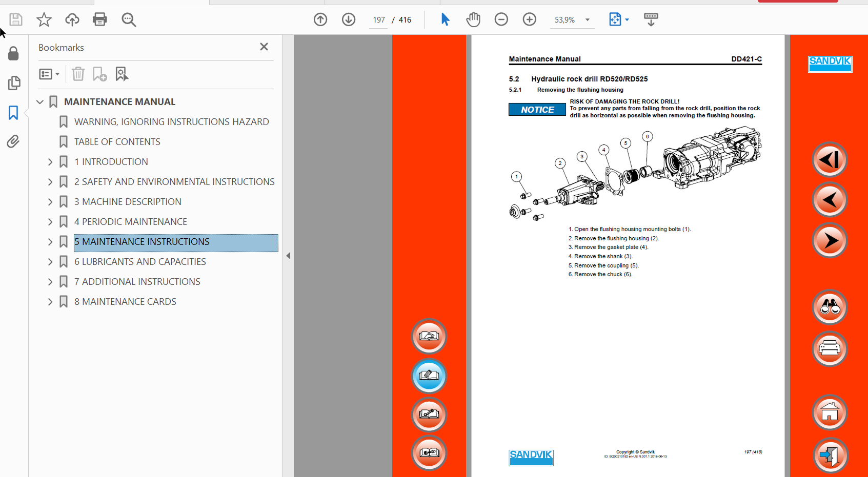Click the bottom round manual book button

click(x=429, y=453)
